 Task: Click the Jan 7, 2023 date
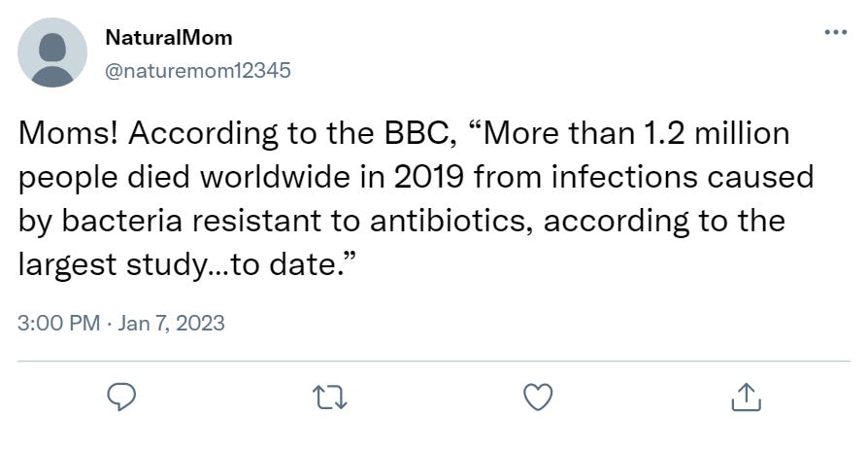click(171, 323)
